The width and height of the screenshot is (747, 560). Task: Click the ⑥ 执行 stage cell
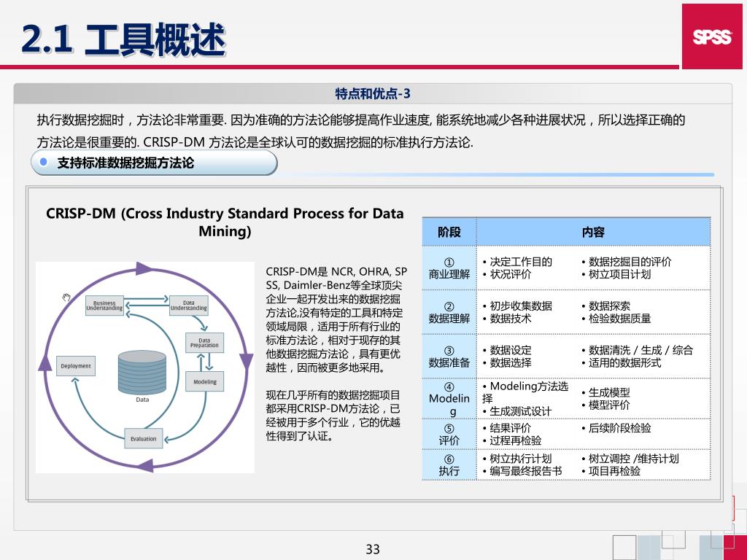click(x=449, y=464)
